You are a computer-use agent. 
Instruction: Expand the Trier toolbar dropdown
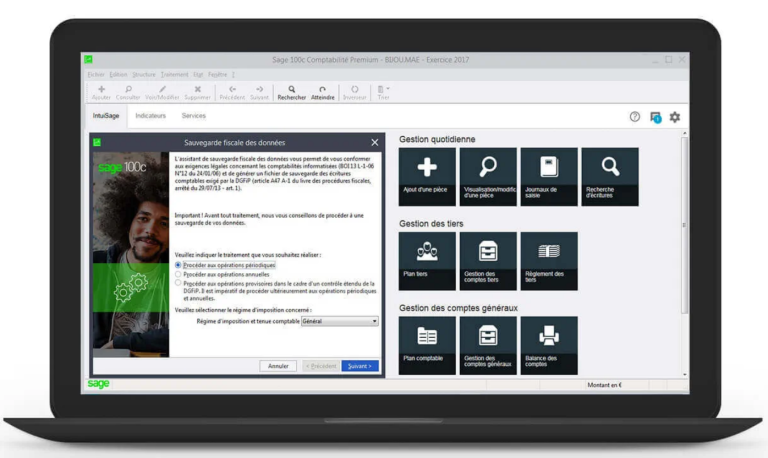(x=383, y=92)
